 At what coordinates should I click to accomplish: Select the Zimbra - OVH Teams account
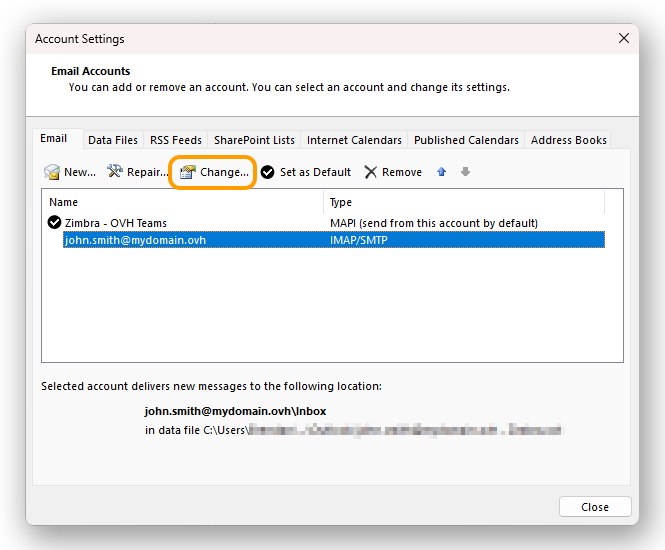115,223
